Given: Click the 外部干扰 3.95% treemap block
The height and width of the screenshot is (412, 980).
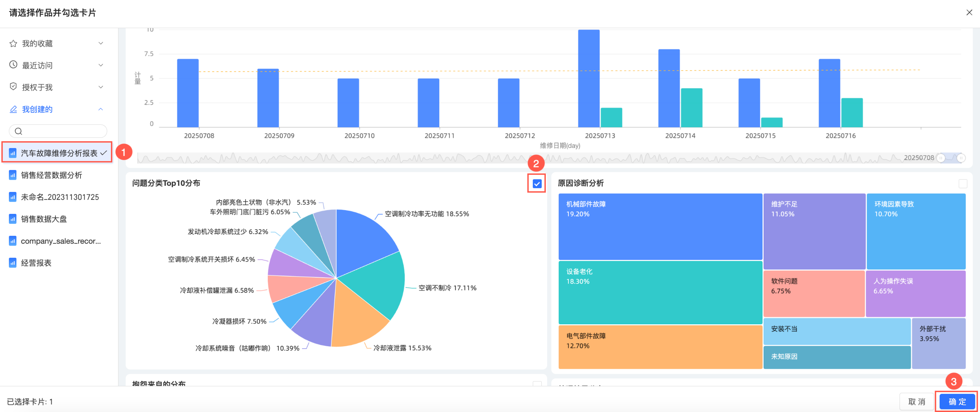Looking at the screenshot, I should coord(939,343).
